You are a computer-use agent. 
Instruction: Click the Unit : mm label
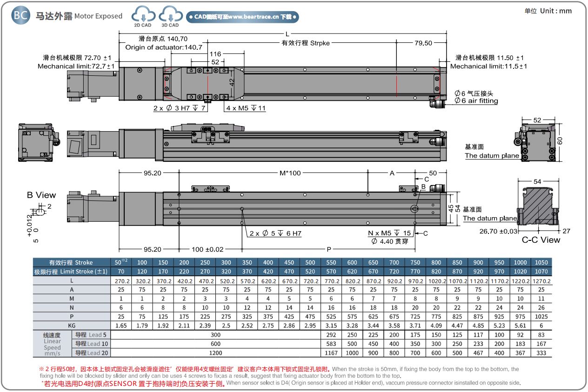tap(548, 11)
